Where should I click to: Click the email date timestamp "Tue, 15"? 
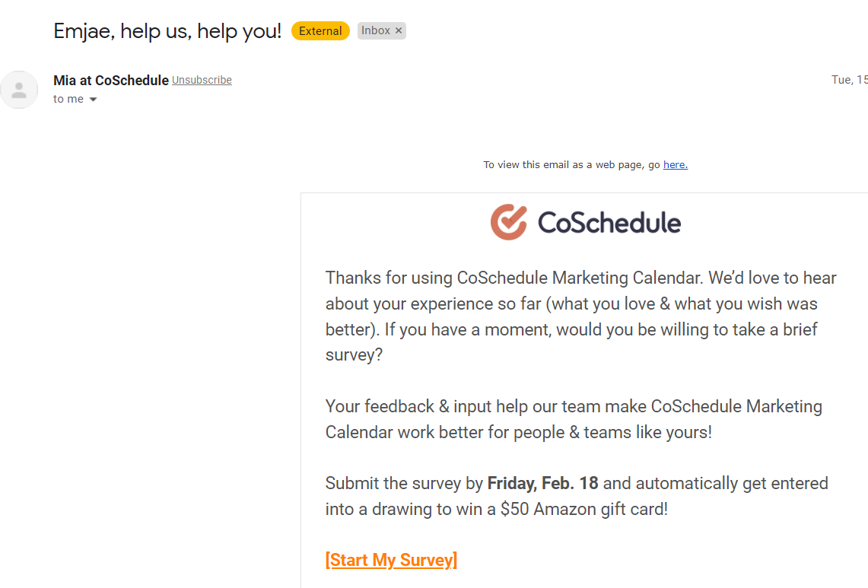849,80
